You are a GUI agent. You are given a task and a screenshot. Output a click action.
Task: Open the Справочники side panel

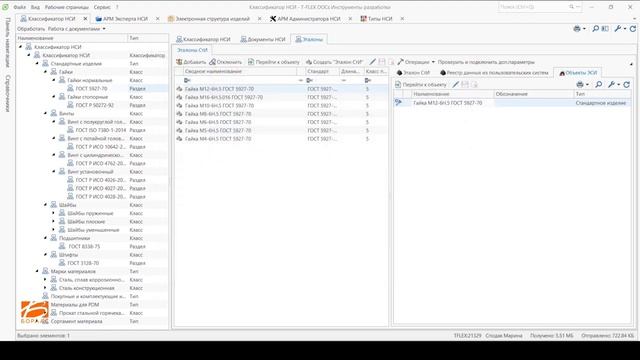pos(7,93)
